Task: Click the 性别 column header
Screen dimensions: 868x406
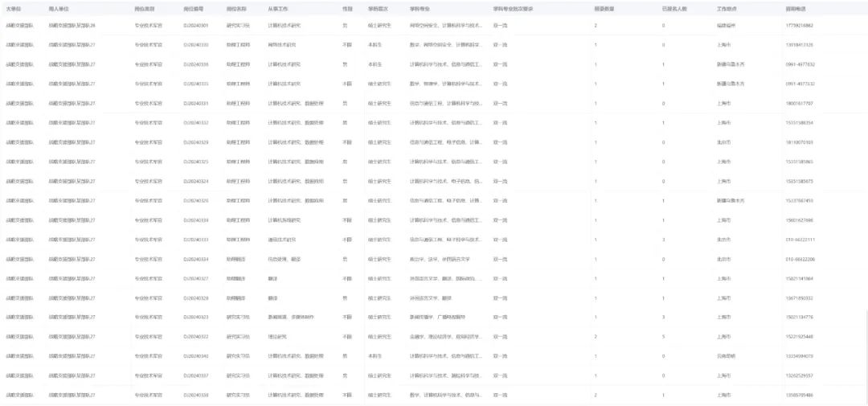Action: [x=346, y=6]
